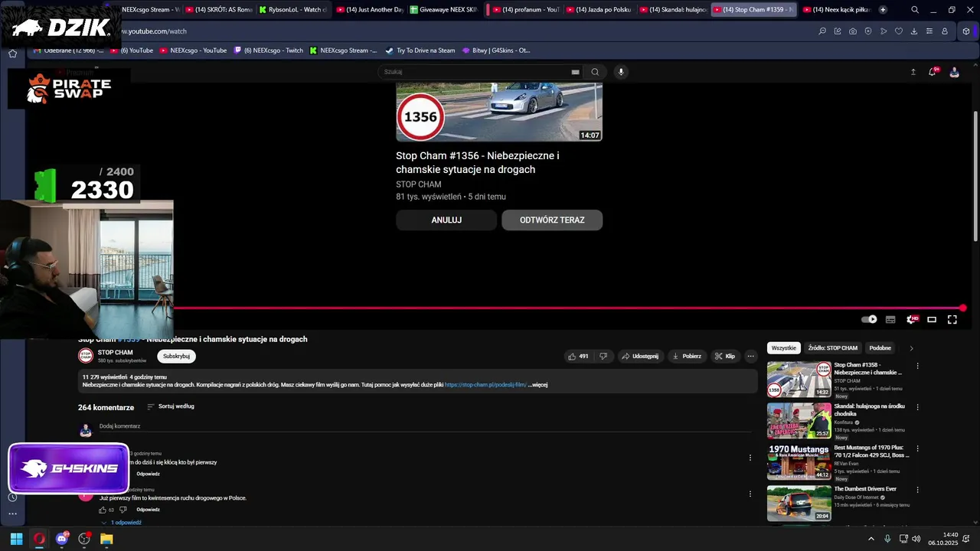Switch to the profanum YouTube tab
The width and height of the screenshot is (980, 551).
pyautogui.click(x=527, y=10)
